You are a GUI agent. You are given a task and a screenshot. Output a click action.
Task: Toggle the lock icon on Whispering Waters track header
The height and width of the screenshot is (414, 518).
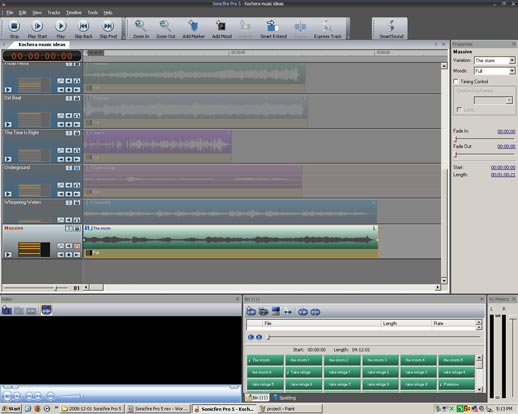click(77, 203)
